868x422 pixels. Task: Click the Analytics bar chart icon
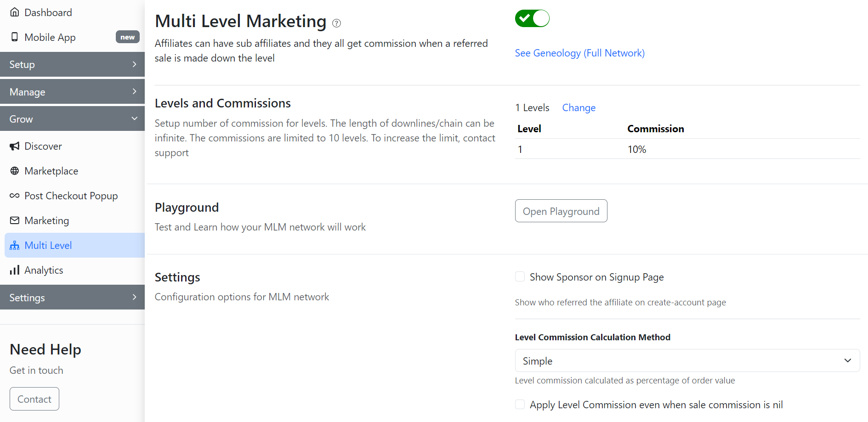coord(15,270)
